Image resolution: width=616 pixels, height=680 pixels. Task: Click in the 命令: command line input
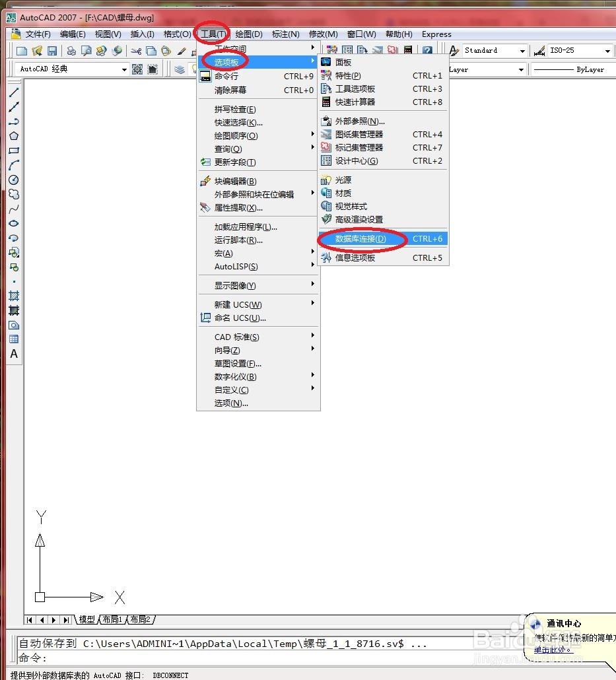(x=269, y=658)
